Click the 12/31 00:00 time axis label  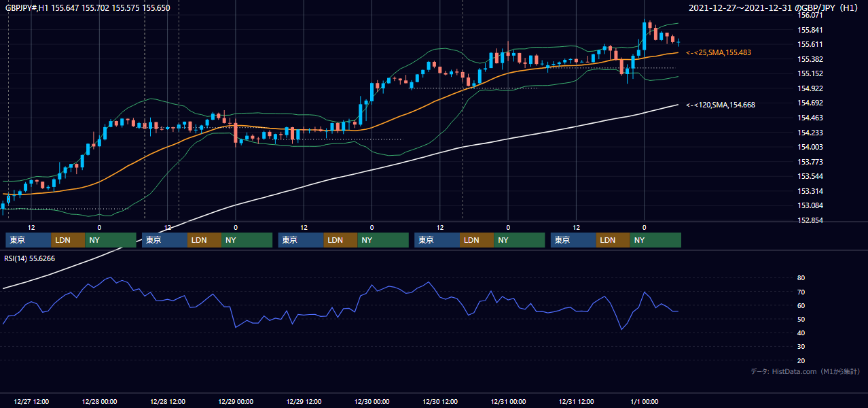(x=508, y=402)
